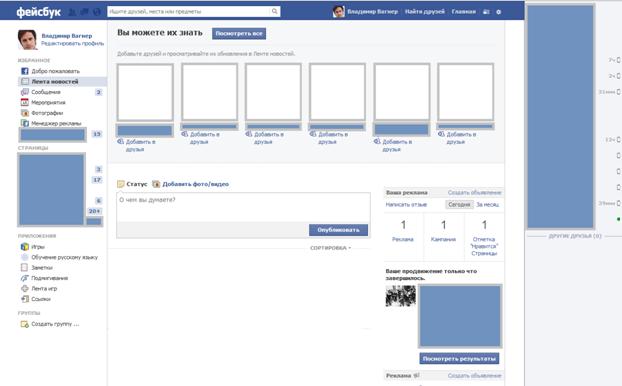This screenshot has height=386, width=622.
Task: Open friend requests icon in top bar
Action: [72, 12]
